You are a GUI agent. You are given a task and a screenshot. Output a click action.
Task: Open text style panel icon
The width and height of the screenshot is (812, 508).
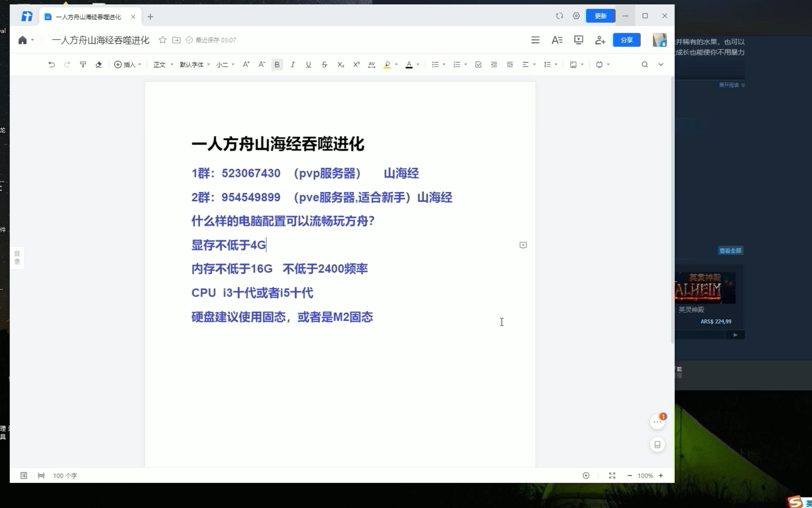click(557, 40)
